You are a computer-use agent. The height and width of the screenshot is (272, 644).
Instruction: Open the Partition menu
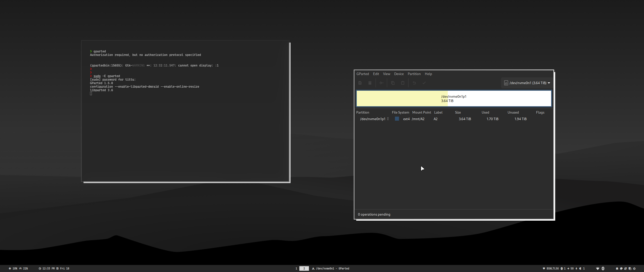(414, 74)
